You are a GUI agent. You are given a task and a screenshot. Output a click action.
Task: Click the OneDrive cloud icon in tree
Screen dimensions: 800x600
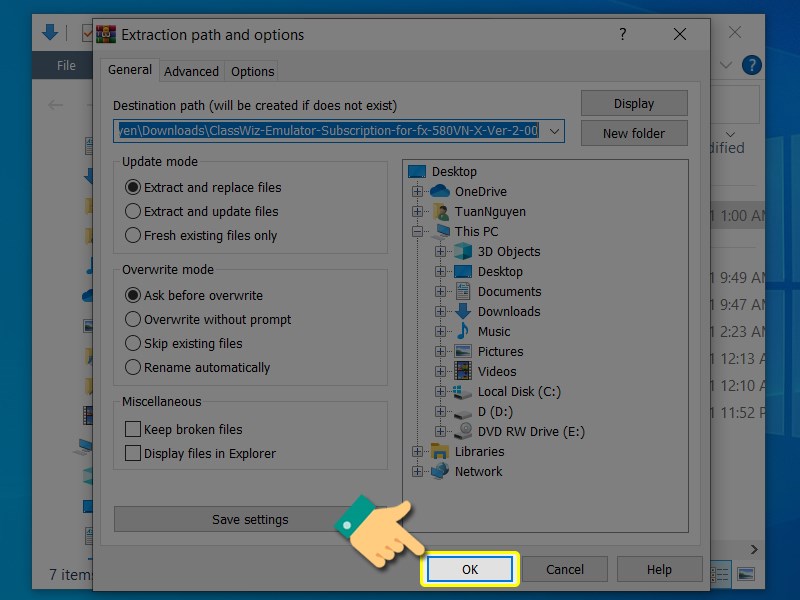coord(440,191)
